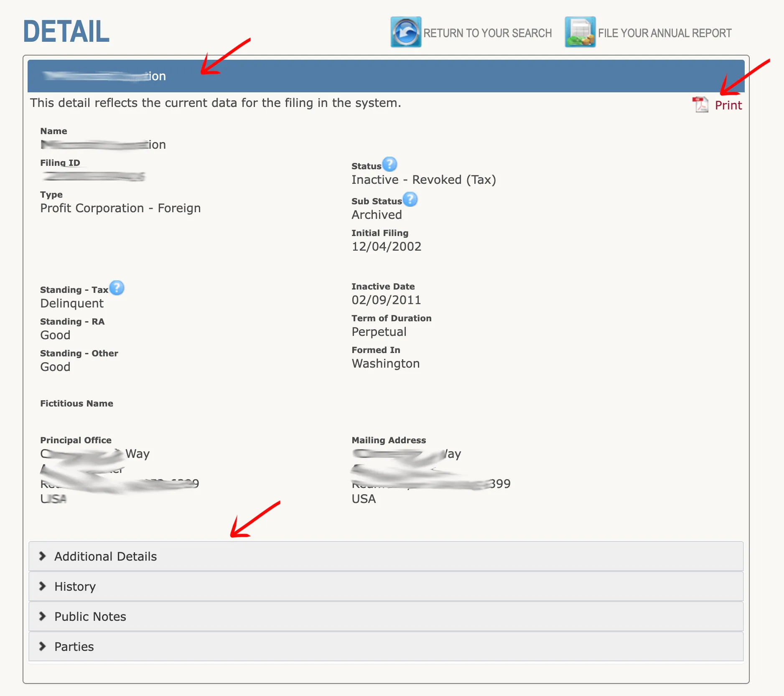Expand the Additional Details section
The width and height of the screenshot is (784, 696).
[386, 556]
